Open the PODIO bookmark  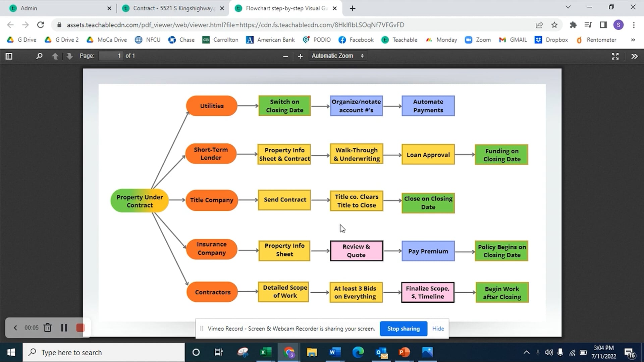point(317,40)
